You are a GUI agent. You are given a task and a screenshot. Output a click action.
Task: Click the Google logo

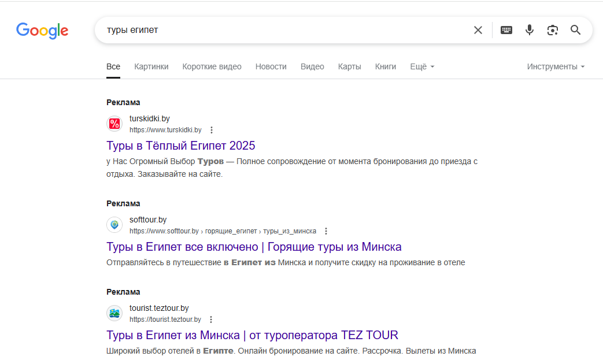tap(42, 31)
